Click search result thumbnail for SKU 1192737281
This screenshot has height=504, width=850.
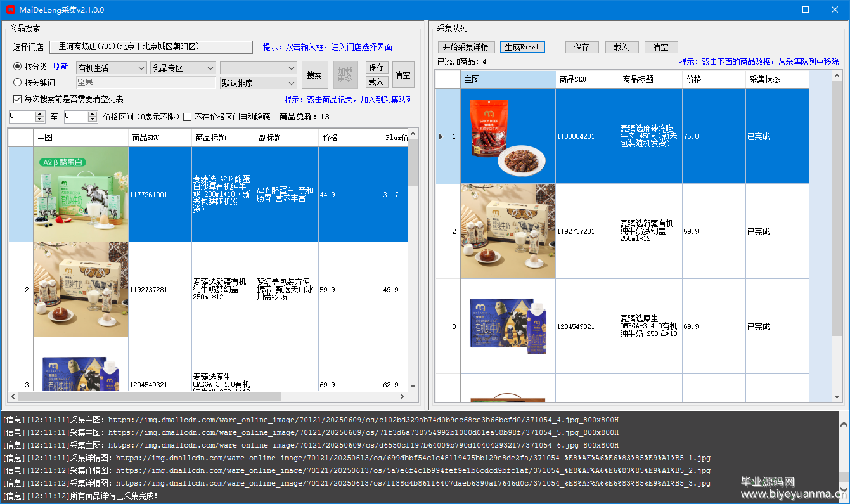point(81,290)
